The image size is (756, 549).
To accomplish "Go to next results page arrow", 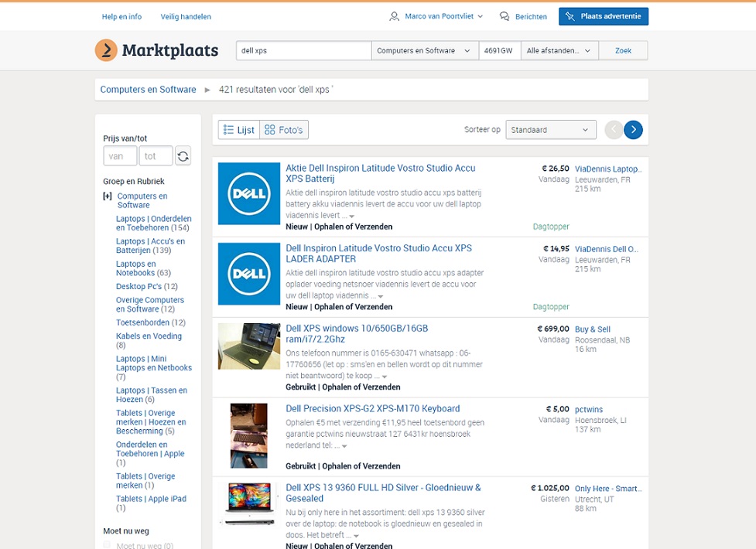I will [x=633, y=130].
